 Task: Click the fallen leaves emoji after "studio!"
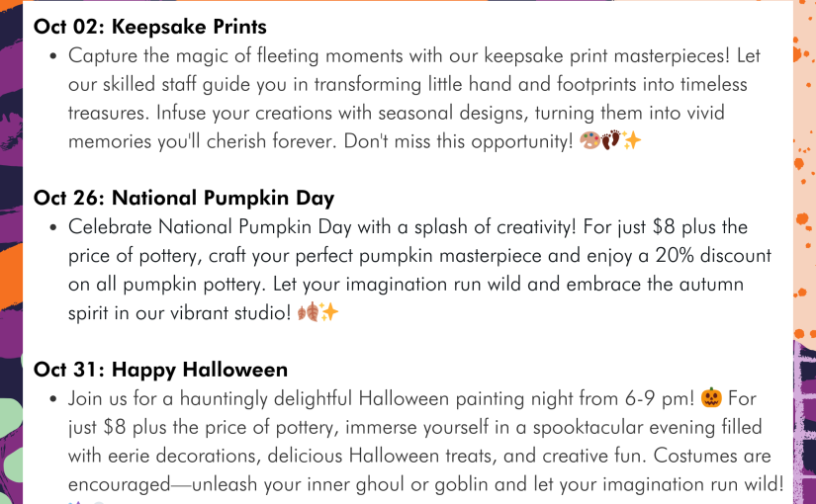[308, 312]
